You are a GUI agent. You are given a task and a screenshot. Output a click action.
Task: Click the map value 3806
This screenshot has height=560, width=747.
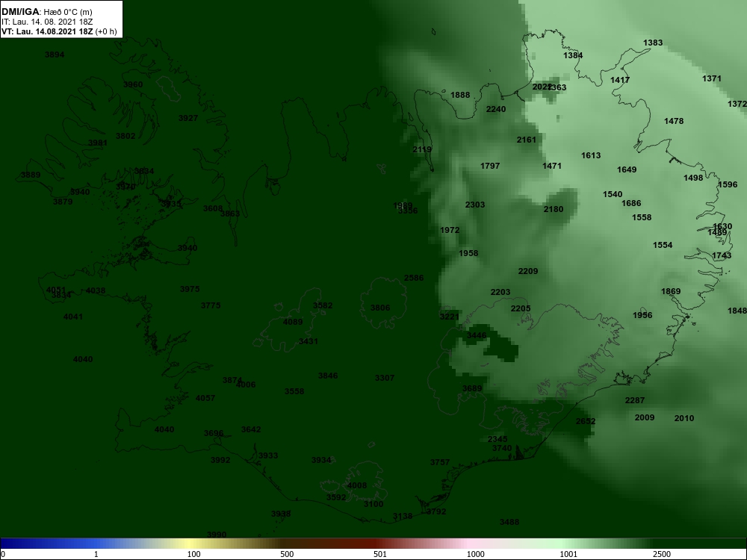pos(380,308)
